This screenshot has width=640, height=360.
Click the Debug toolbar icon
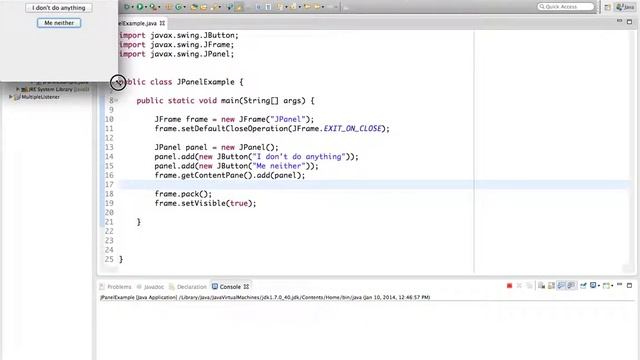click(127, 7)
